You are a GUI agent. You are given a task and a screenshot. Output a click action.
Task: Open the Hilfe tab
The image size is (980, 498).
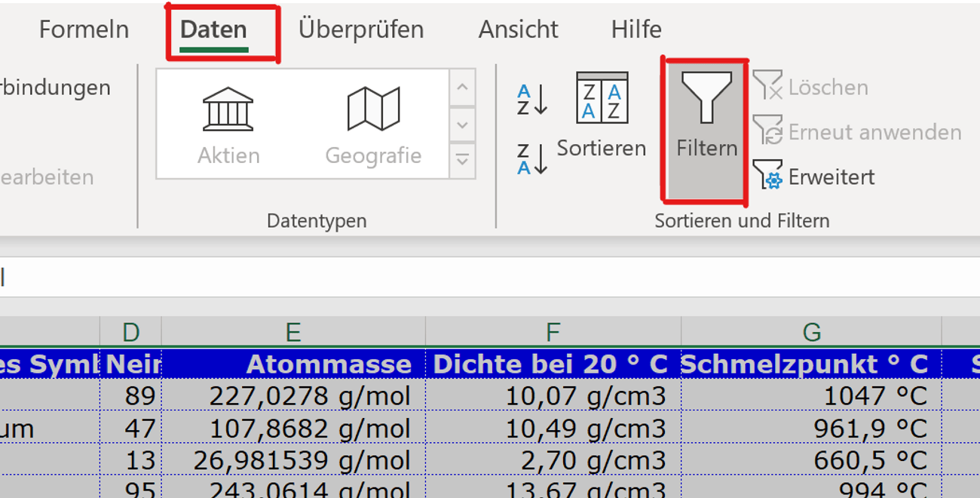pyautogui.click(x=635, y=29)
